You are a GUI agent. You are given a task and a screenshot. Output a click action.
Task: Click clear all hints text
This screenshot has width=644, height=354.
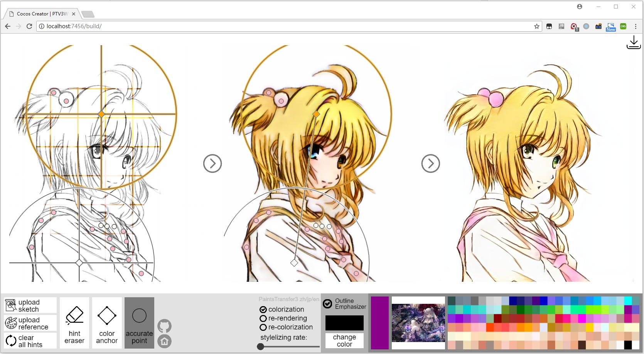click(30, 341)
